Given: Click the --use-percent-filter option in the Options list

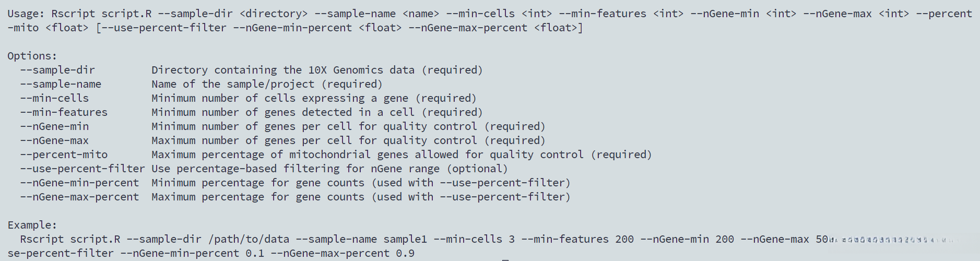Looking at the screenshot, I should [x=82, y=169].
